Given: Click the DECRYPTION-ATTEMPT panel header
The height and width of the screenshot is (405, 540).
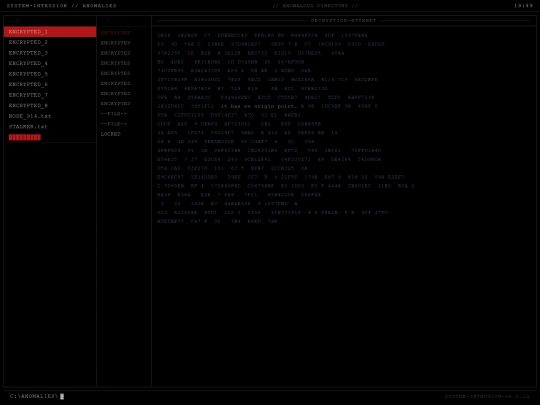Looking at the screenshot, I should (x=343, y=21).
